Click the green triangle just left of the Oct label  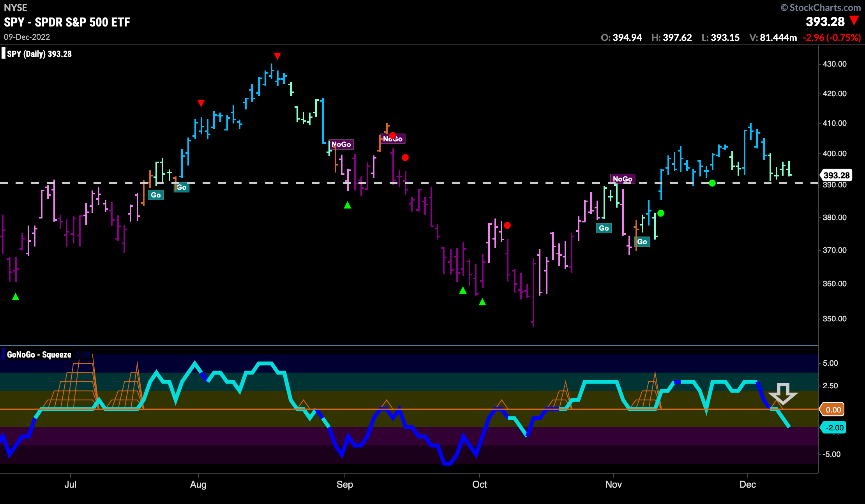463,290
